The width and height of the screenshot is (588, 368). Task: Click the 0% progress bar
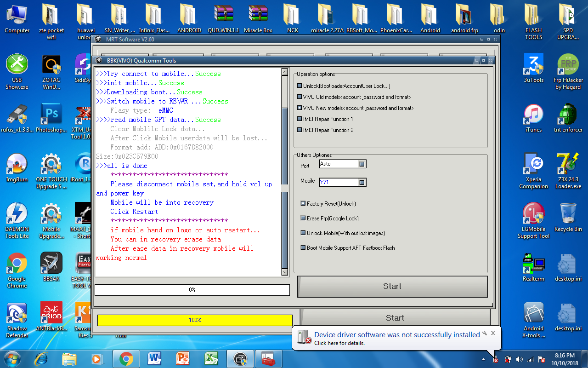pyautogui.click(x=192, y=290)
